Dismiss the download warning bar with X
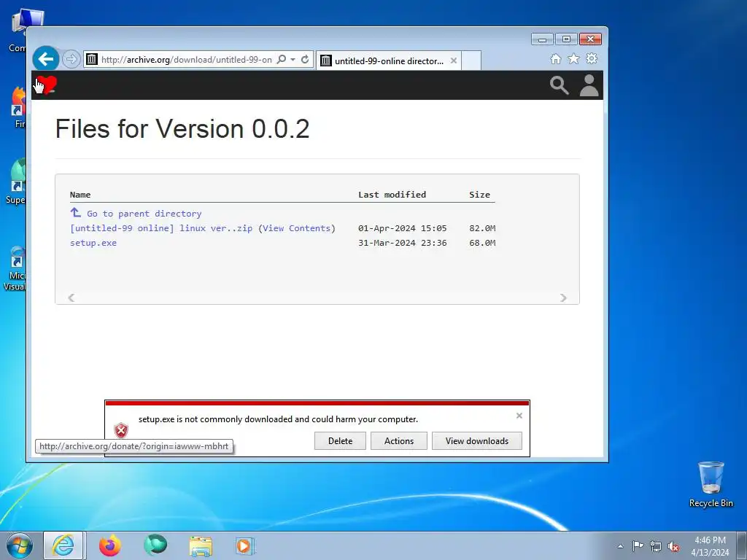 click(519, 416)
